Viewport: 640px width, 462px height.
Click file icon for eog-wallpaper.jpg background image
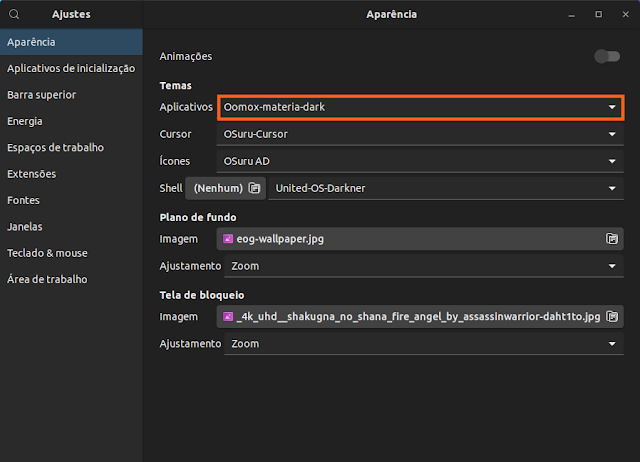pyautogui.click(x=611, y=239)
